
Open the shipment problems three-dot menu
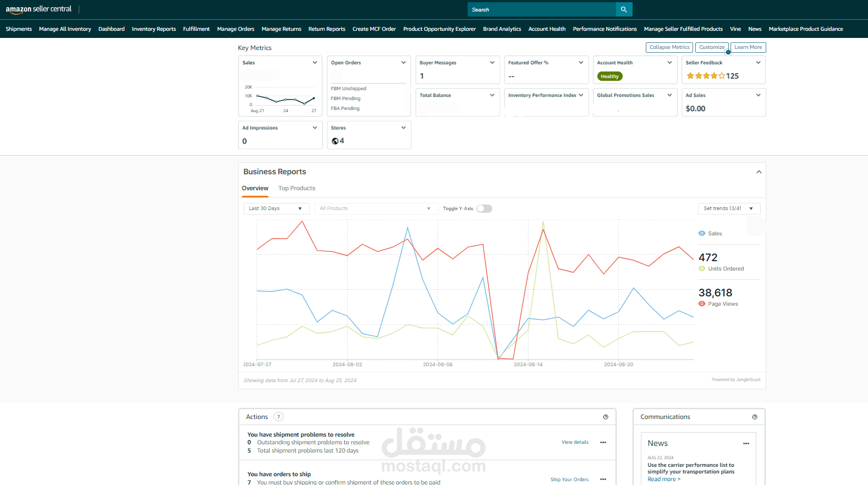click(603, 443)
